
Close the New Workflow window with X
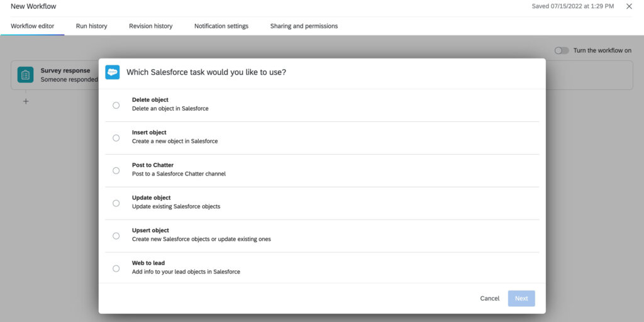tap(629, 6)
